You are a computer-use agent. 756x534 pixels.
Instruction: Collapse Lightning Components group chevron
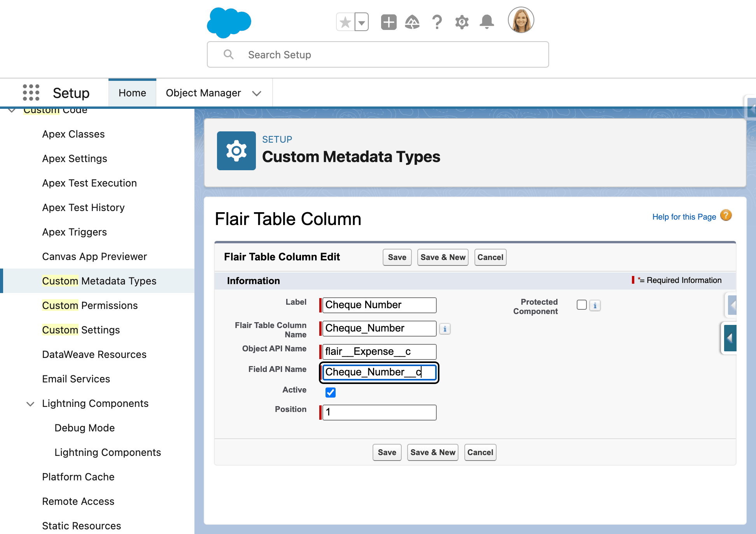[30, 404]
